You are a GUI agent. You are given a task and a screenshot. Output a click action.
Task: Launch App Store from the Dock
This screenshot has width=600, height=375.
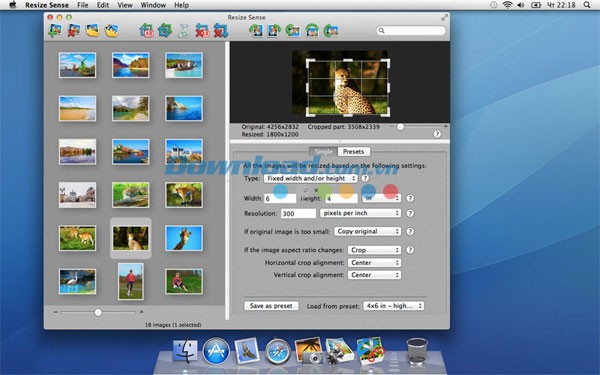point(216,351)
